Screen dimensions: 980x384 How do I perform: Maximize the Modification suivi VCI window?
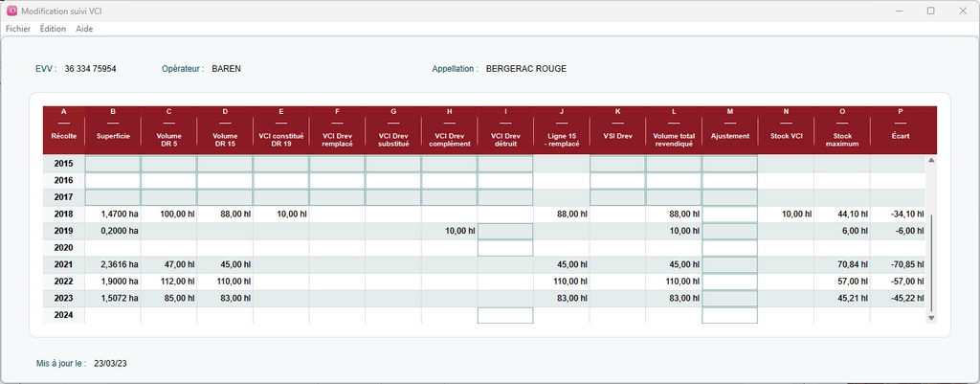point(930,11)
